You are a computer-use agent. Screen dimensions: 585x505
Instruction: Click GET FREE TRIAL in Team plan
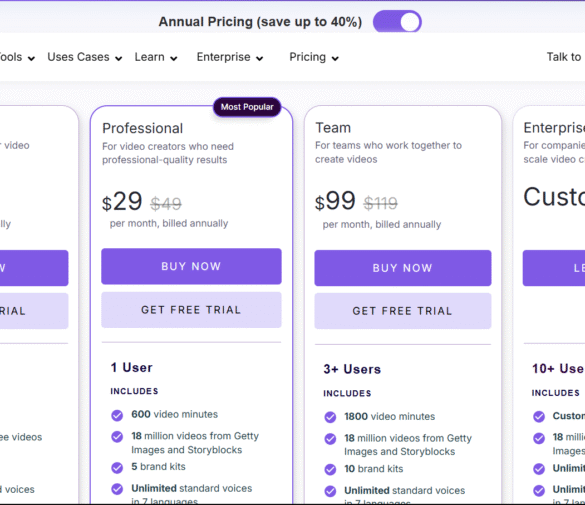coord(403,311)
